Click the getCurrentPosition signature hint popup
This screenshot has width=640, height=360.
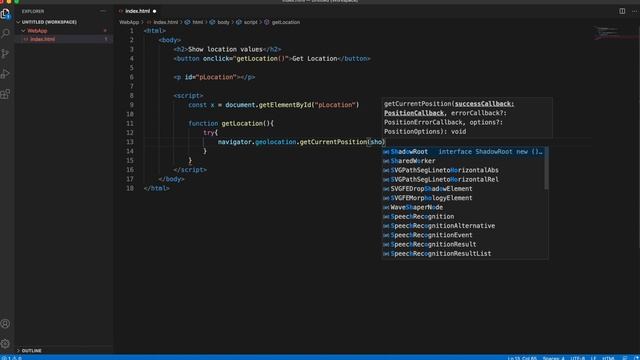pyautogui.click(x=467, y=118)
